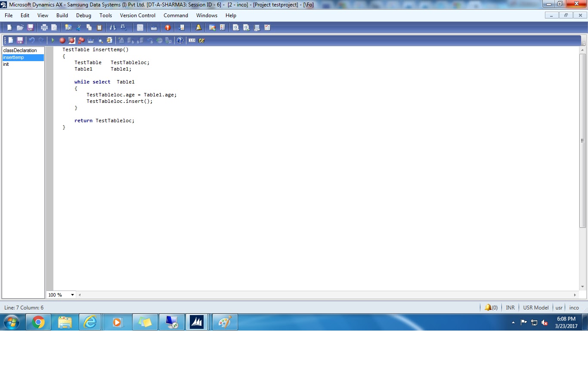This screenshot has width=588, height=365.
Task: Open the Version Control menu
Action: point(137,15)
